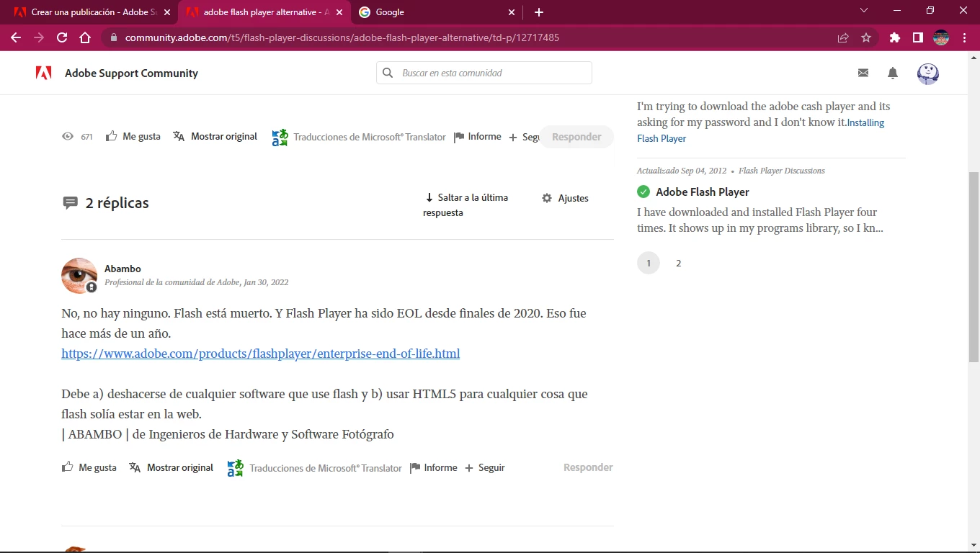Screen dimensions: 980x553
Task: Open the share page icon in address bar
Action: (843, 37)
